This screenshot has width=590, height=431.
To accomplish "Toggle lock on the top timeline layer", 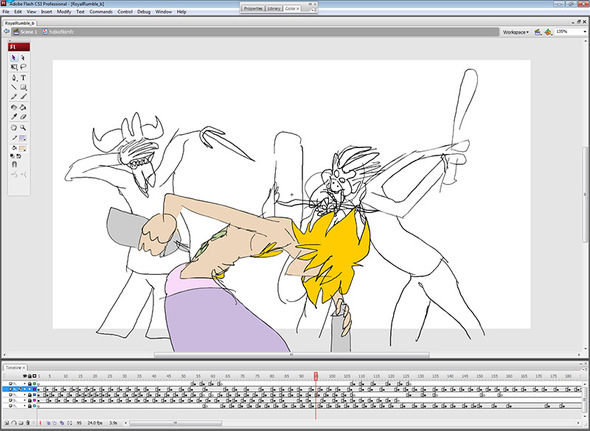I will coord(30,384).
